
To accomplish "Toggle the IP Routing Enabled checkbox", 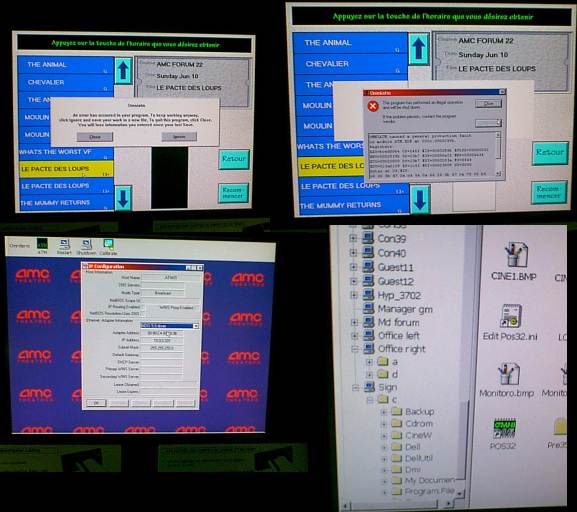I will point(143,307).
